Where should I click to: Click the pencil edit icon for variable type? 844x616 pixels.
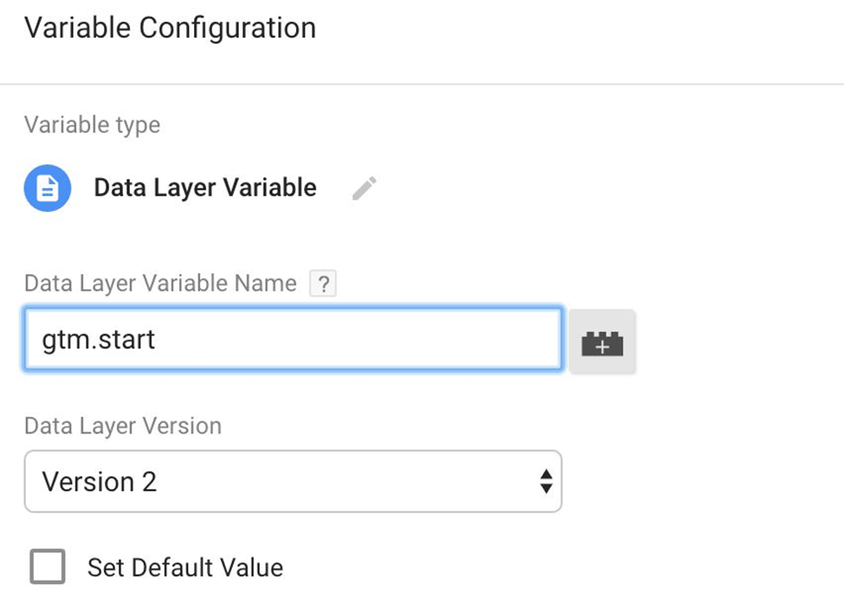(364, 188)
